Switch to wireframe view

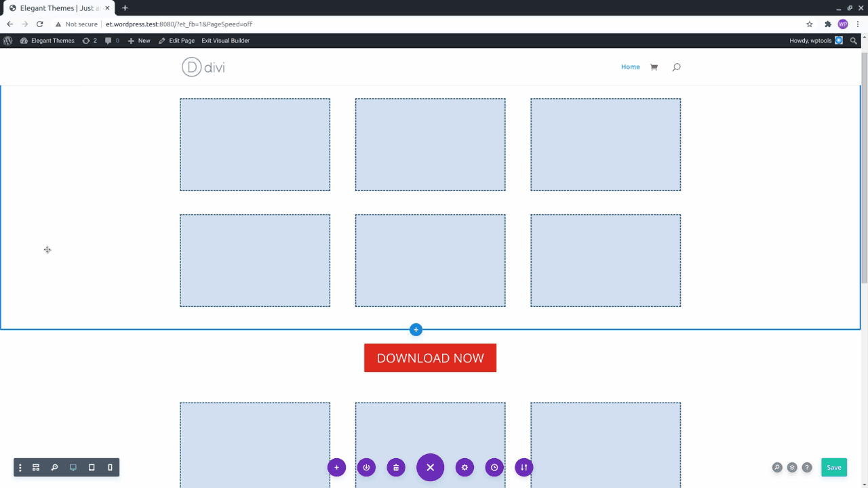(36, 468)
